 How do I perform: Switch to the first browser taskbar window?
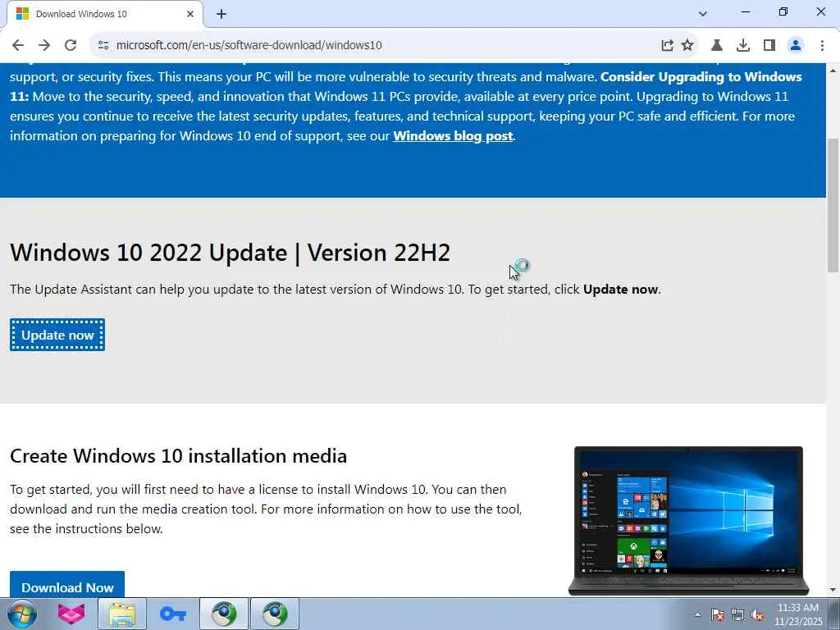tap(224, 614)
